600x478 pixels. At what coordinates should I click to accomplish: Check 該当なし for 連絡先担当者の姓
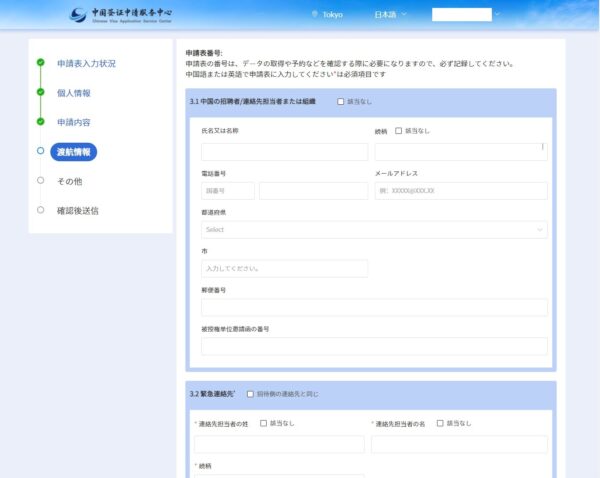tap(262, 423)
